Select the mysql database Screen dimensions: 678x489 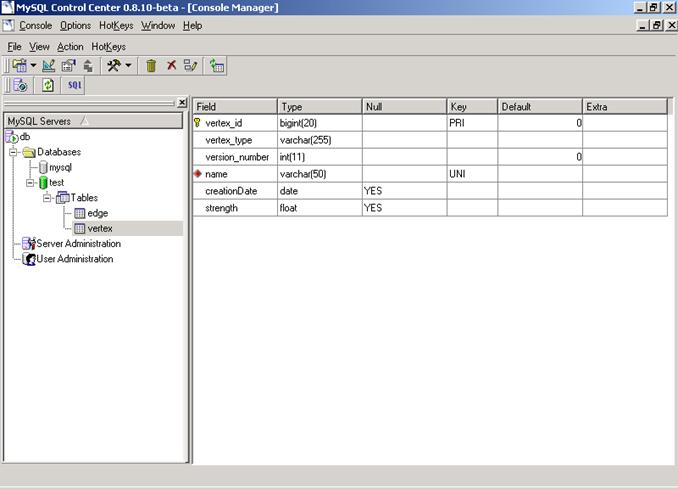(61, 167)
